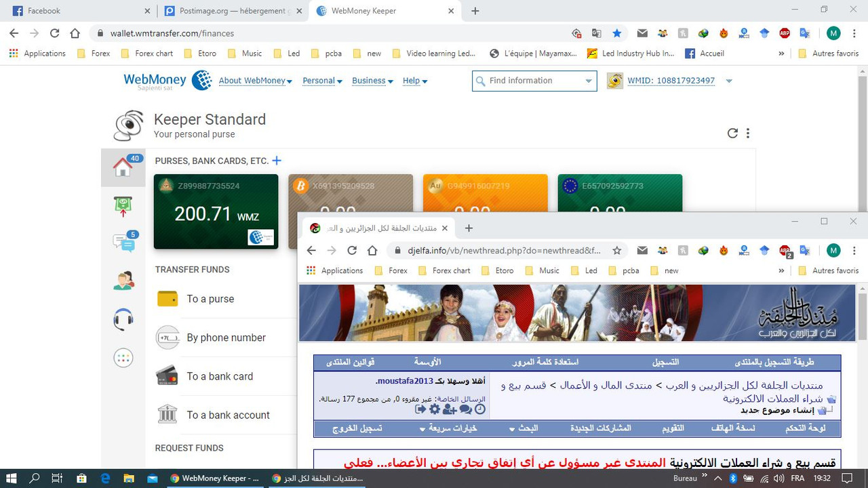Select the Z899887735524 WMZ purse card

pyautogui.click(x=216, y=211)
